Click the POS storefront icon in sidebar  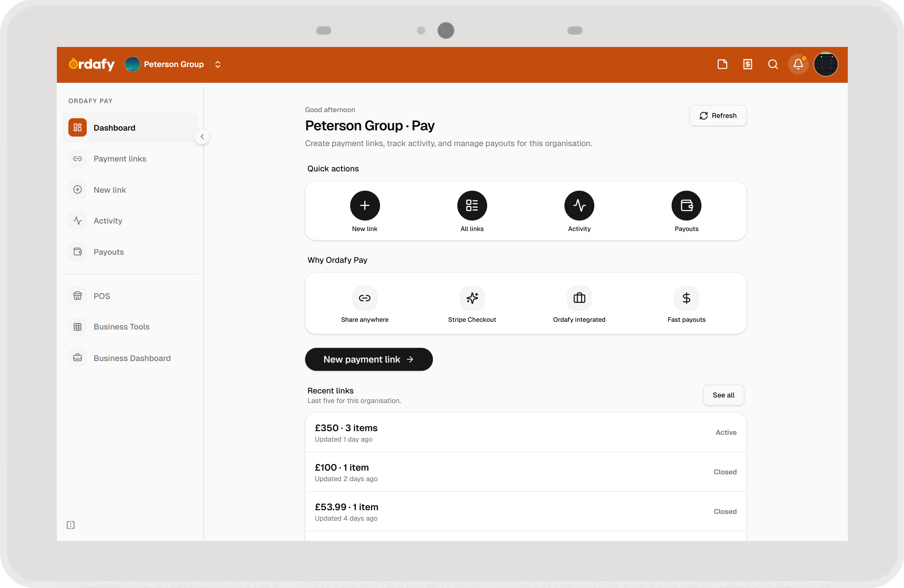78,296
